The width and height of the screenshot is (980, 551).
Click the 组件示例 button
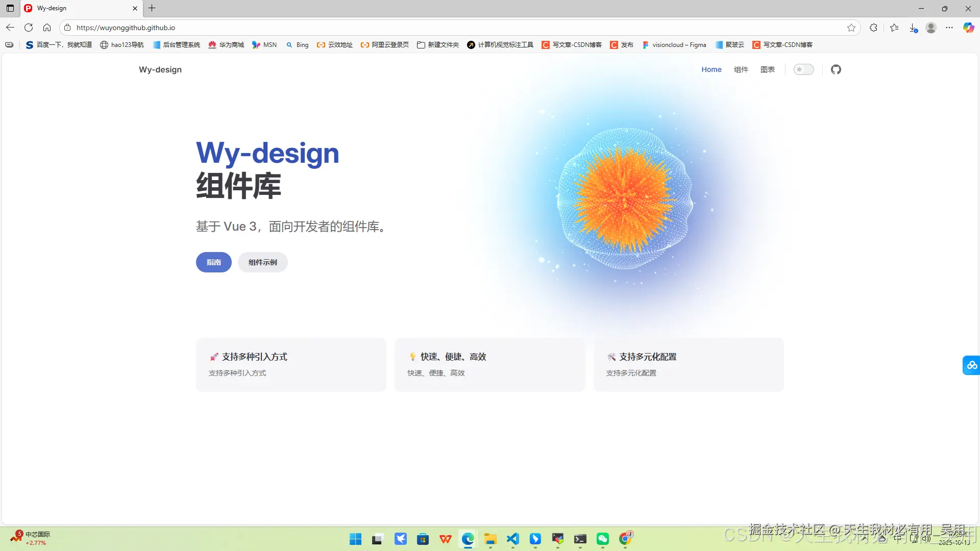[262, 262]
